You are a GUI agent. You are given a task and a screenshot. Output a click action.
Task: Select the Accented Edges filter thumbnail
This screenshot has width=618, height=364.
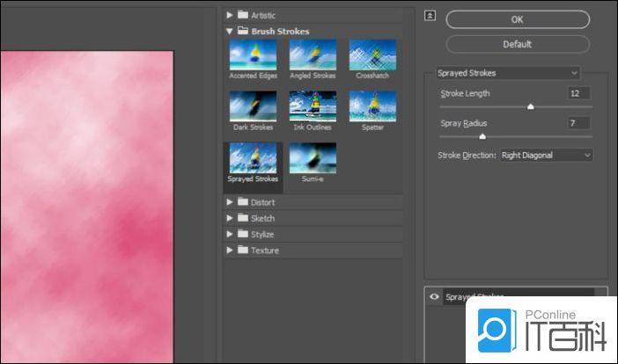tap(253, 55)
